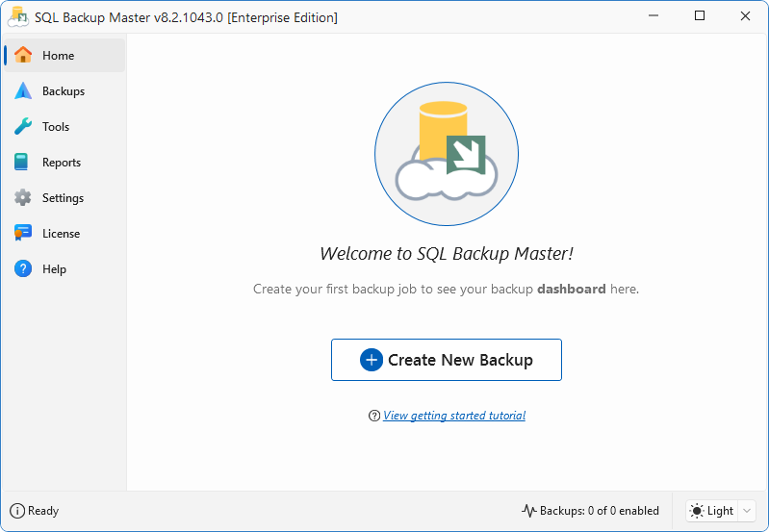This screenshot has width=769, height=532.
Task: Click the Light theme button
Action: point(712,511)
